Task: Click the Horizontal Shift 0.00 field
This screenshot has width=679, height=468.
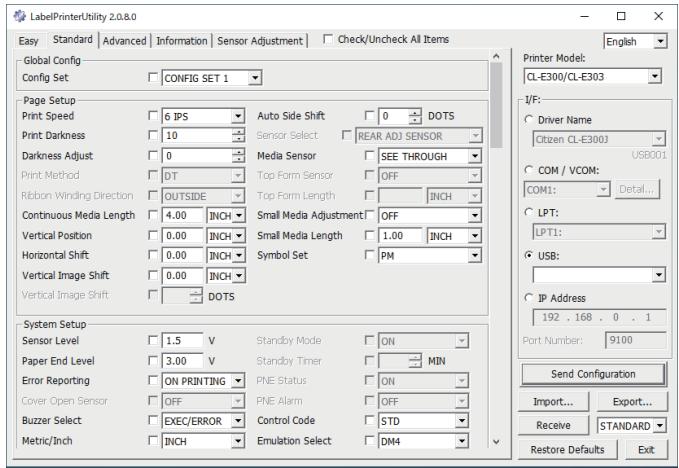Action: tap(182, 255)
